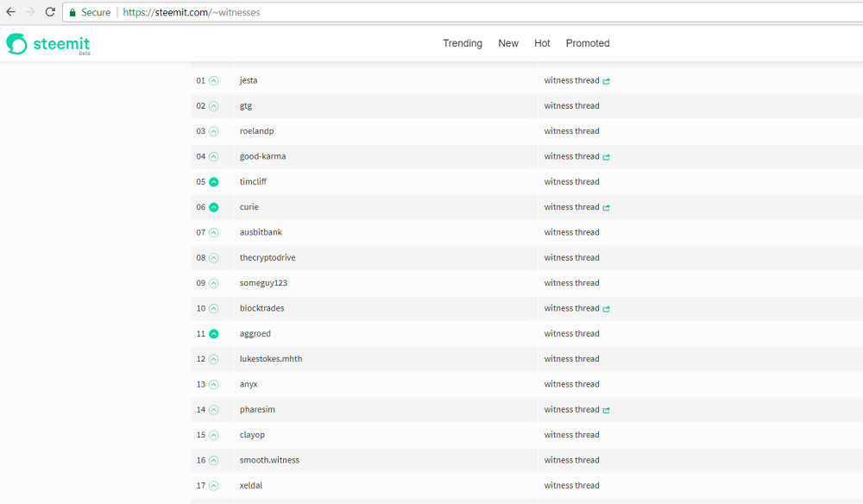
Task: Open external link icon for good-karma's thread
Action: pyautogui.click(x=606, y=157)
